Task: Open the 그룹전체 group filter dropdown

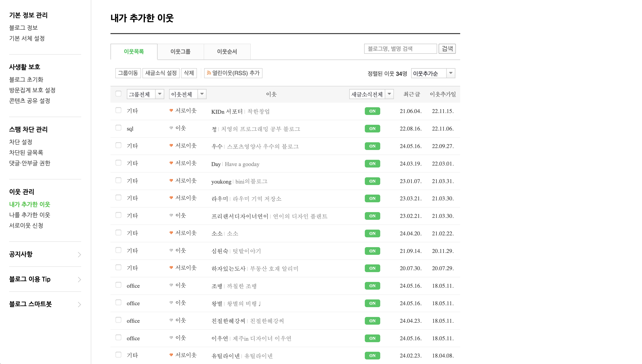Action: [x=145, y=94]
